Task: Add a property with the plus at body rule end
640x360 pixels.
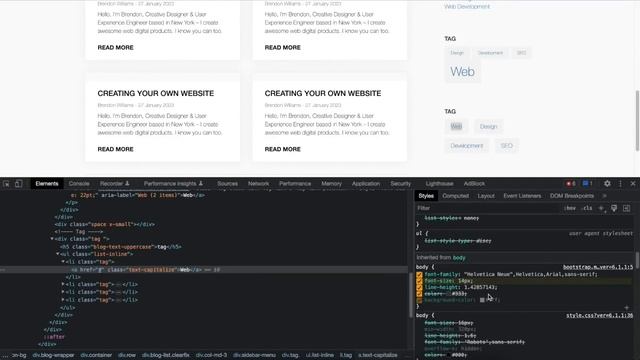Action: [627, 307]
